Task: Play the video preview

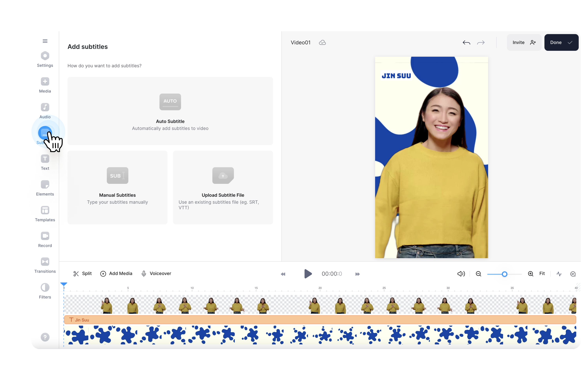Action: (x=308, y=274)
